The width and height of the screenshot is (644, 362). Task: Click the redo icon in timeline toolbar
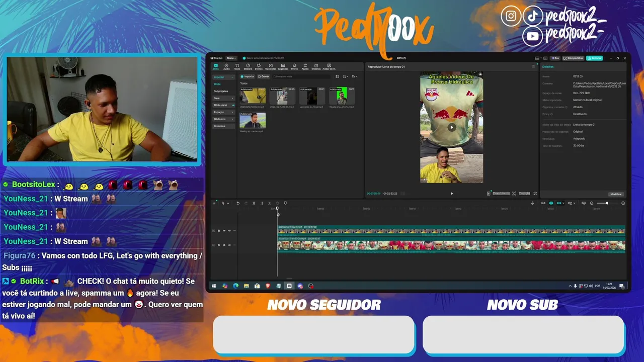pos(246,203)
